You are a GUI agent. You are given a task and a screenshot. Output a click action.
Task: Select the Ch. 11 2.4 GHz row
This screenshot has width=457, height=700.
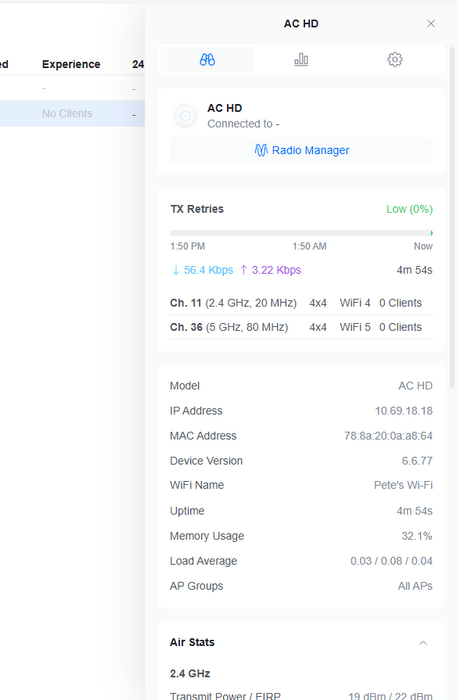tap(301, 303)
